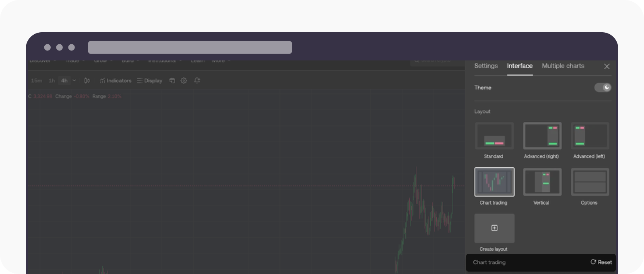Open the Indicators menu

[x=116, y=81]
